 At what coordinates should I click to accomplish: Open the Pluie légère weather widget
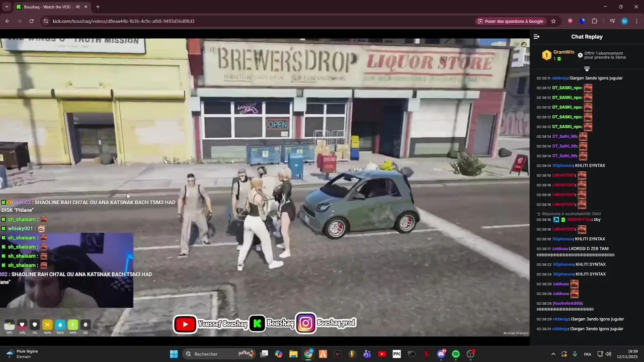tap(23, 354)
